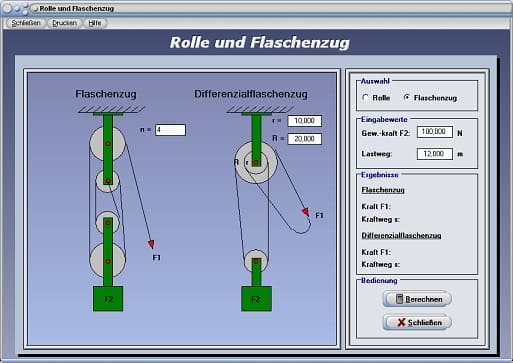Click Kraftweg s label under Differenzialflaschenzug results

pyautogui.click(x=380, y=265)
